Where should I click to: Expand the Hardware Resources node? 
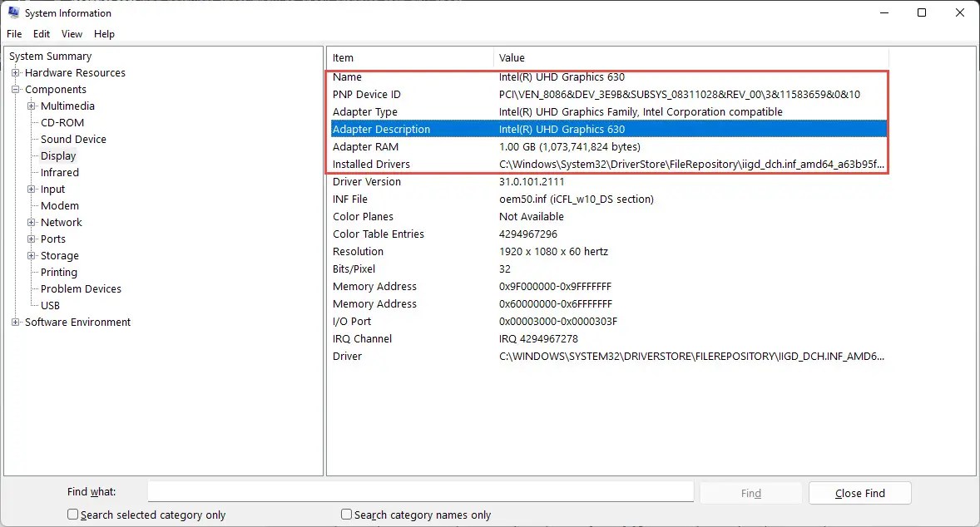pyautogui.click(x=17, y=72)
